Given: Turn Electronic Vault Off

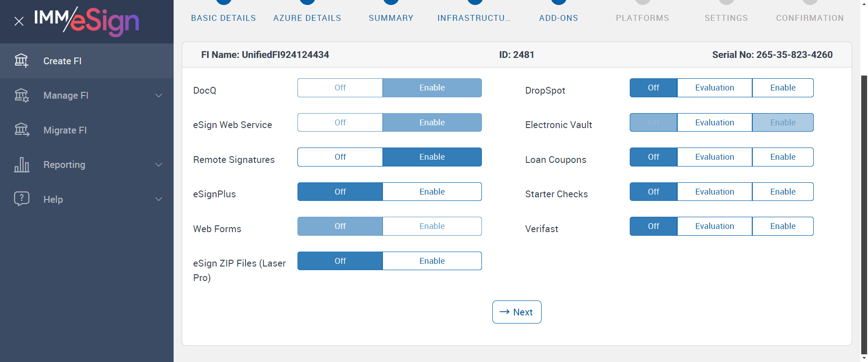Looking at the screenshot, I should click(x=654, y=123).
